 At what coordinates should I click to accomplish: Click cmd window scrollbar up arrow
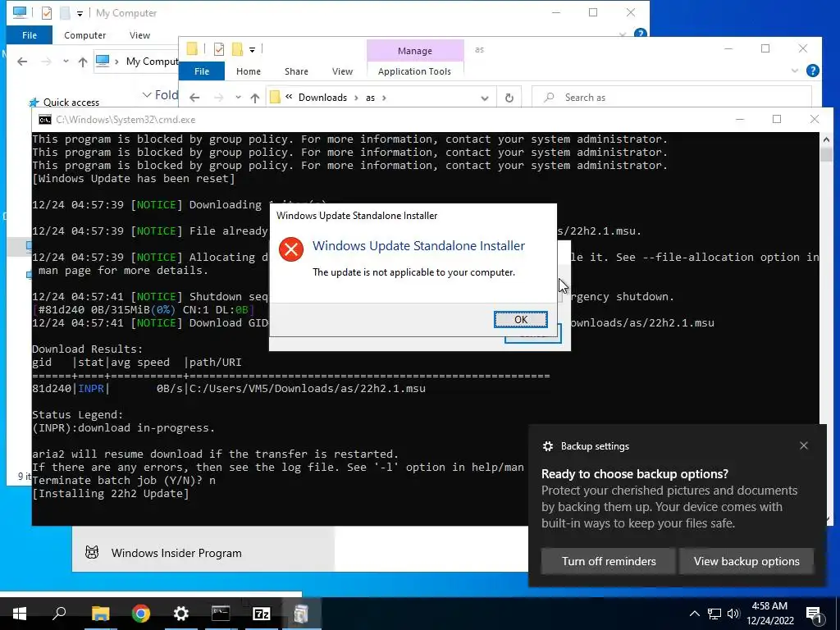pos(825,139)
